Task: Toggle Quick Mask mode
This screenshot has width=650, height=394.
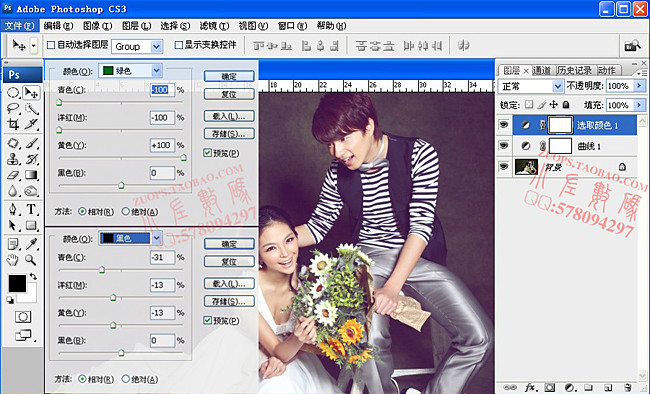Action: pyautogui.click(x=22, y=317)
